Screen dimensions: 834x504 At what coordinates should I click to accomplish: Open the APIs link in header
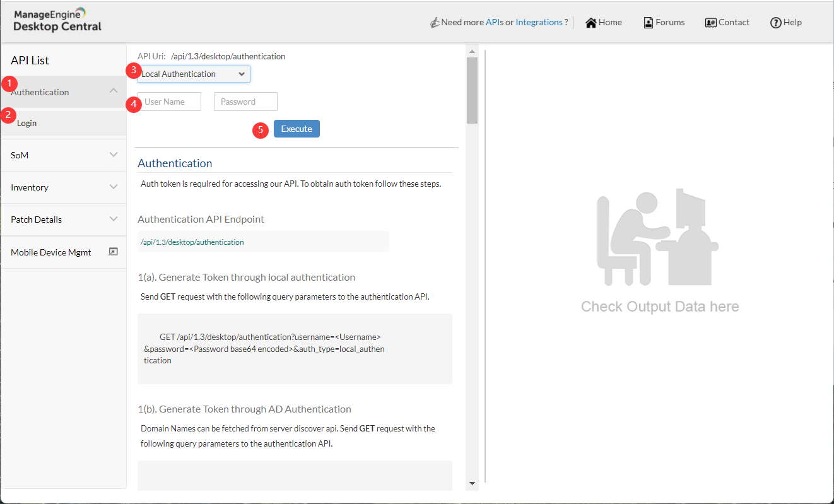coord(494,22)
